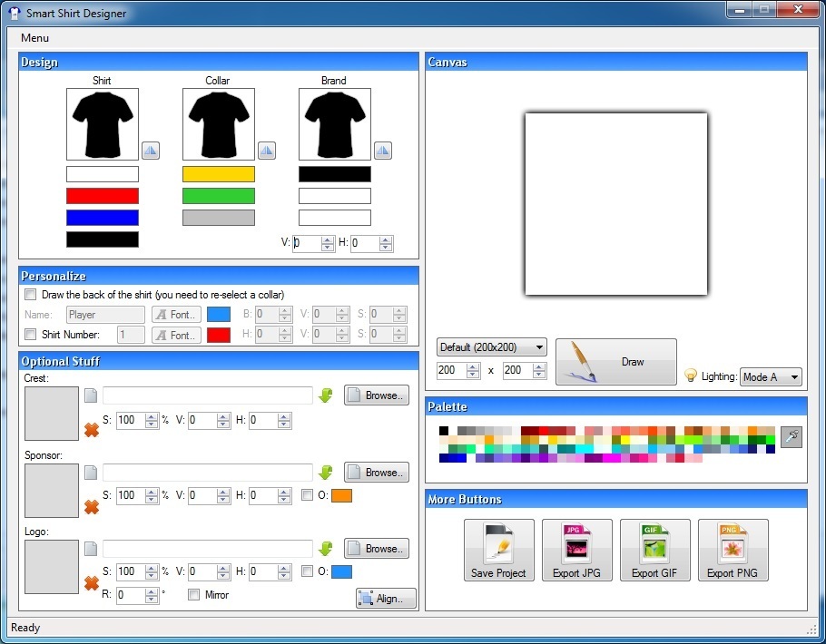This screenshot has width=826, height=644.
Task: Open the Logo Align dialog
Action: tap(386, 598)
